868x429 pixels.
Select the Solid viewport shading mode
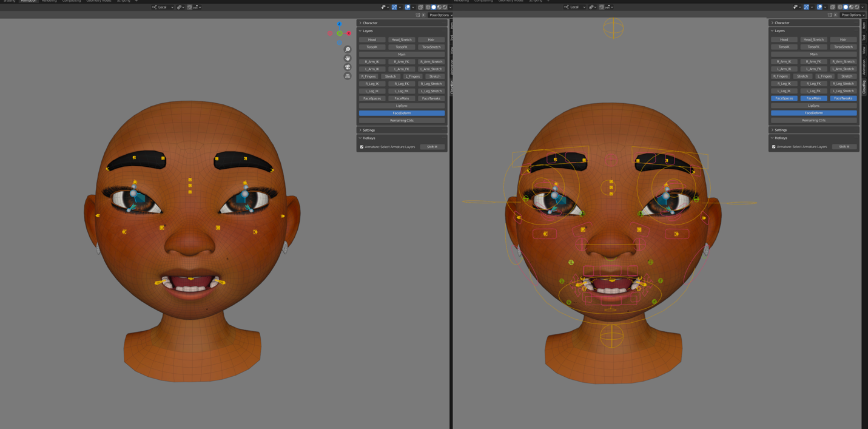pos(434,7)
